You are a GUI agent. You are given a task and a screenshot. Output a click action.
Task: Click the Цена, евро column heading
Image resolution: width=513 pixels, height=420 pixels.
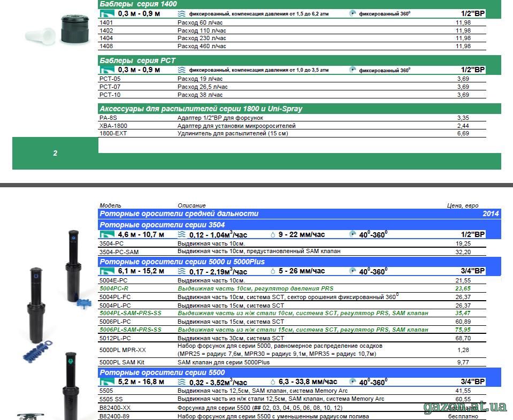click(x=463, y=205)
